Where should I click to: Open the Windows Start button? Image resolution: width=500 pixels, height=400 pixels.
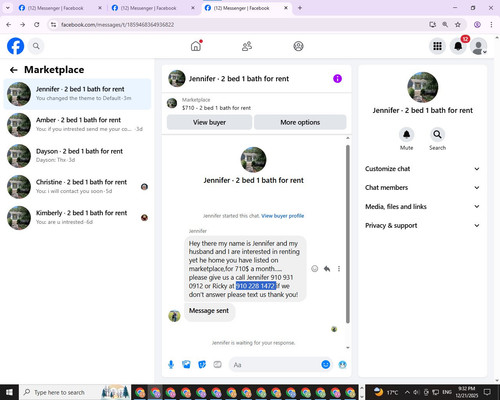click(9, 392)
